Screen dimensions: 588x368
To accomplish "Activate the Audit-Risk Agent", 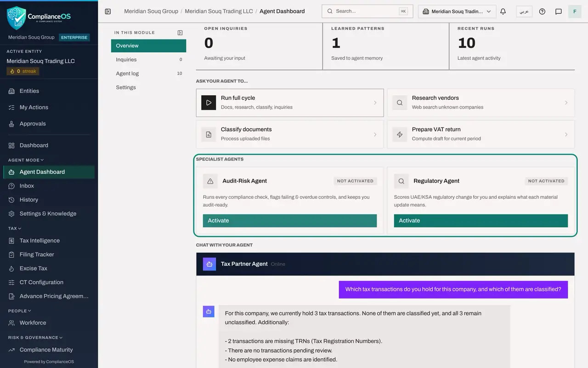I will point(290,221).
